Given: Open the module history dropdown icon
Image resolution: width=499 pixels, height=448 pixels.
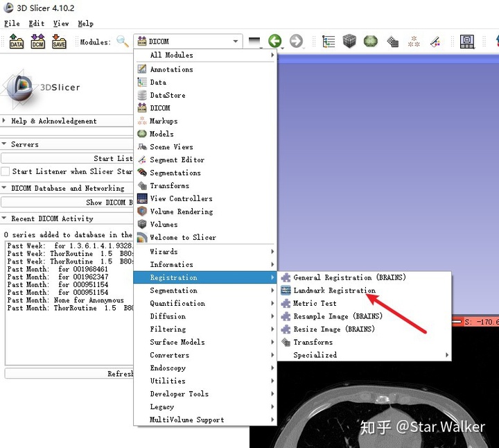Looking at the screenshot, I should point(254,42).
